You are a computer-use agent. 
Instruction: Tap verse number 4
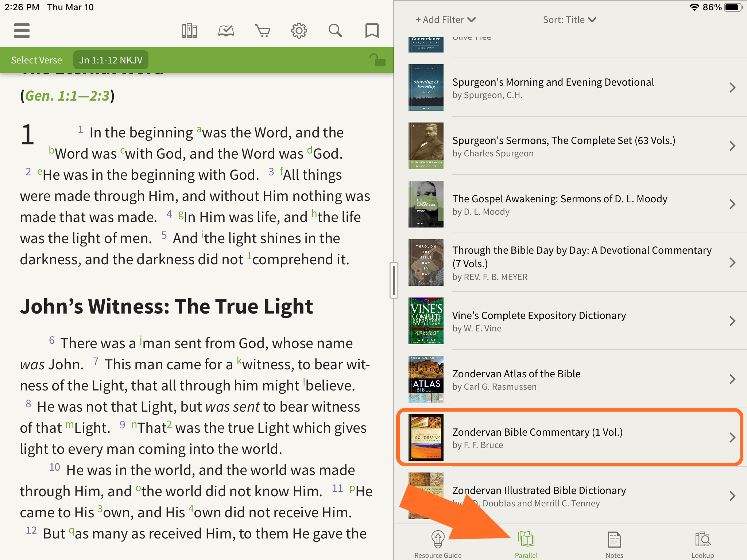click(169, 214)
